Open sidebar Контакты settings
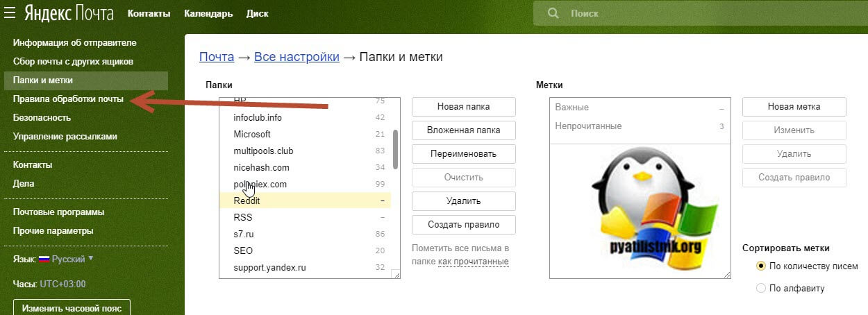The width and height of the screenshot is (868, 315). coord(33,165)
